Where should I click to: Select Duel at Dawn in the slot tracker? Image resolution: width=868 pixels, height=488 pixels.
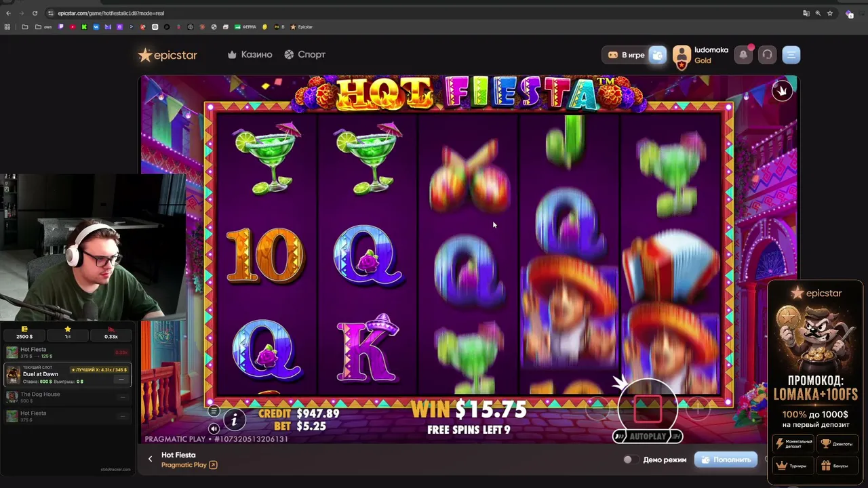click(68, 374)
